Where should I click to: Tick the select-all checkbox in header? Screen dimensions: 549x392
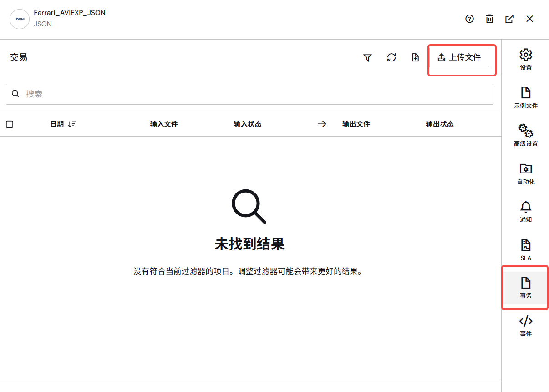tap(10, 124)
